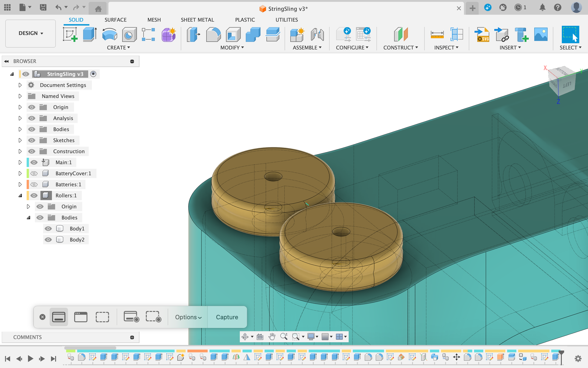Open the screenshot Options menu

[x=188, y=317]
